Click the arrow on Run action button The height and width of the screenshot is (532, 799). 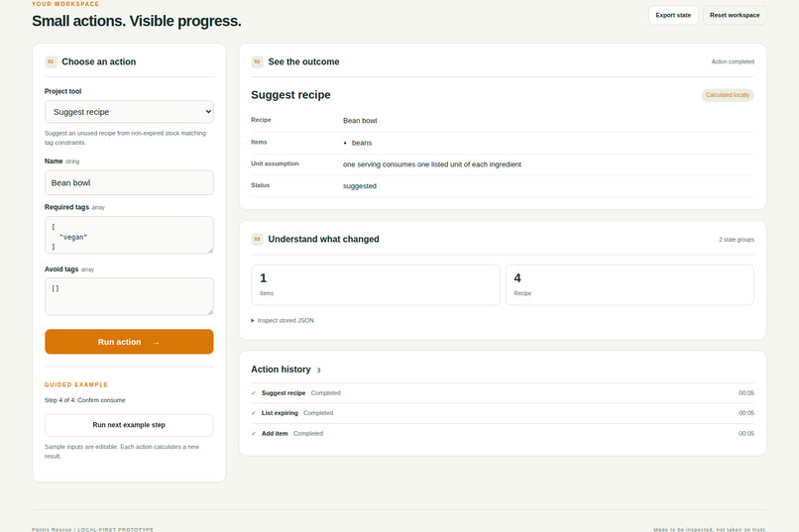[156, 343]
